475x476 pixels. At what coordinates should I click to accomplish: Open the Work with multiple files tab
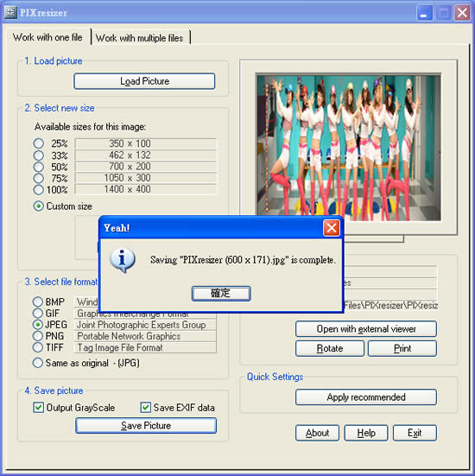(140, 38)
